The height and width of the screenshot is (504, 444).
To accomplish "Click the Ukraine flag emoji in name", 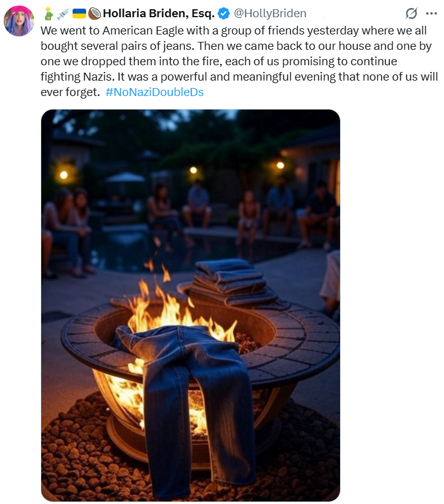I will coord(79,14).
